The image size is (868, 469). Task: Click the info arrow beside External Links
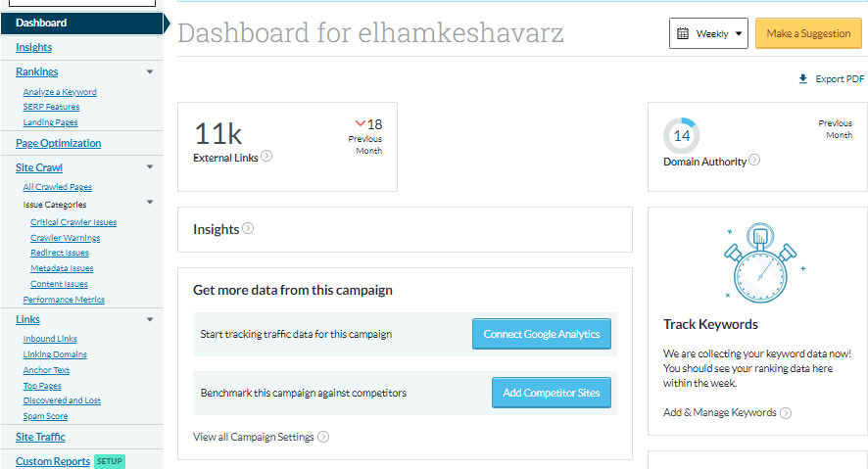click(x=266, y=156)
